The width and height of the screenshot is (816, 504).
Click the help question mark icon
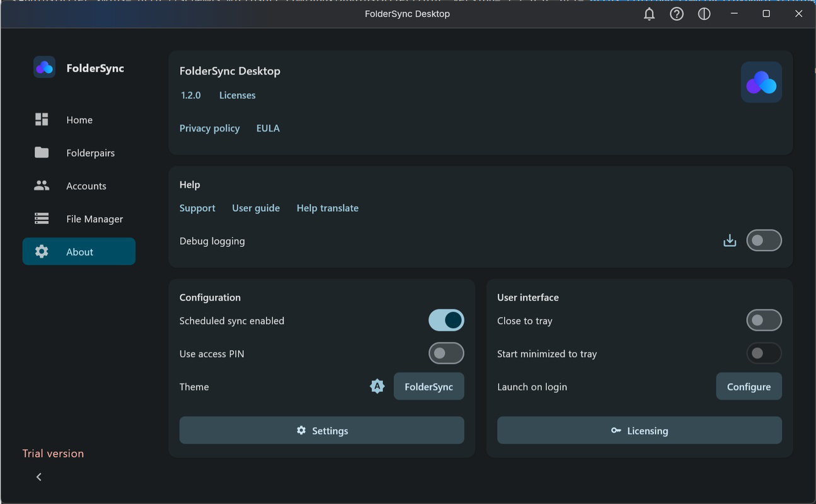tap(677, 14)
